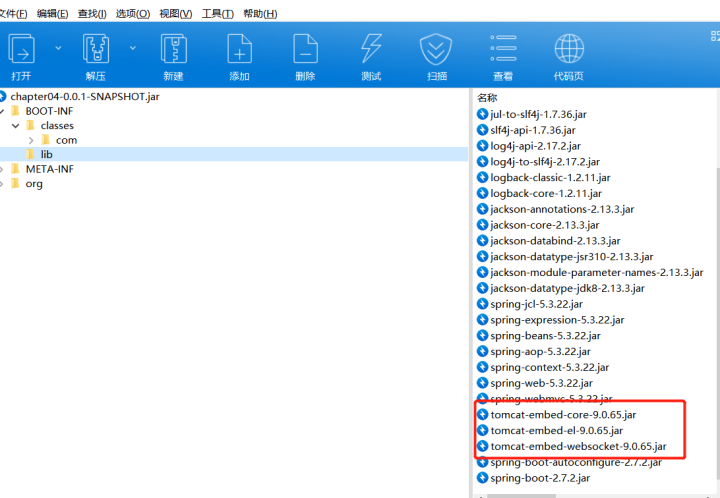Select the com folder in tree
Image resolution: width=720 pixels, height=498 pixels.
click(66, 140)
